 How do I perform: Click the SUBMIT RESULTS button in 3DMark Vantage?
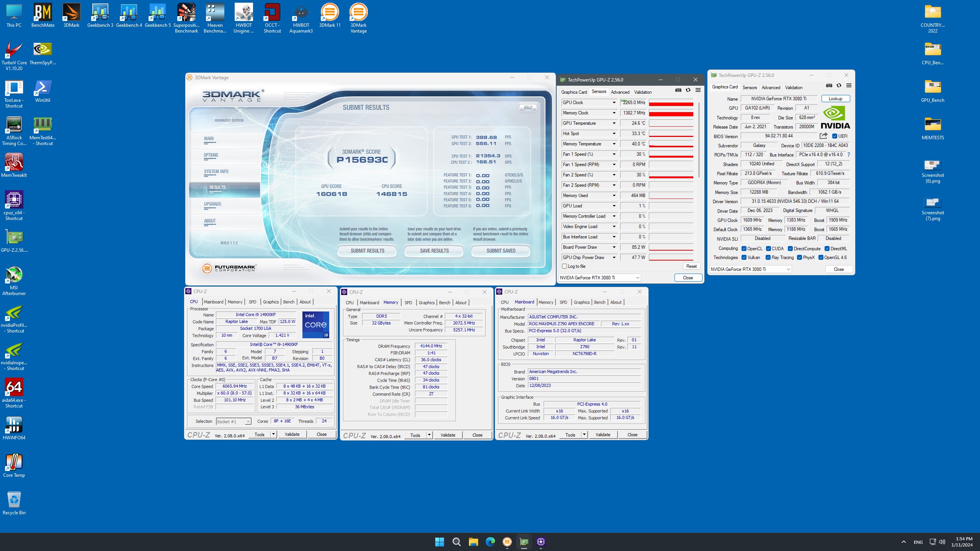(x=367, y=251)
